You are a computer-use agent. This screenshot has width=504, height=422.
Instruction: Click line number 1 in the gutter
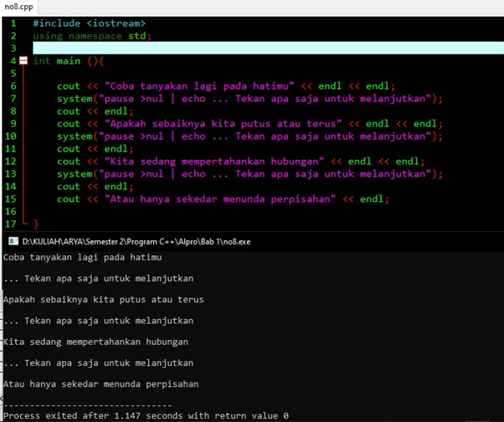pyautogui.click(x=13, y=23)
